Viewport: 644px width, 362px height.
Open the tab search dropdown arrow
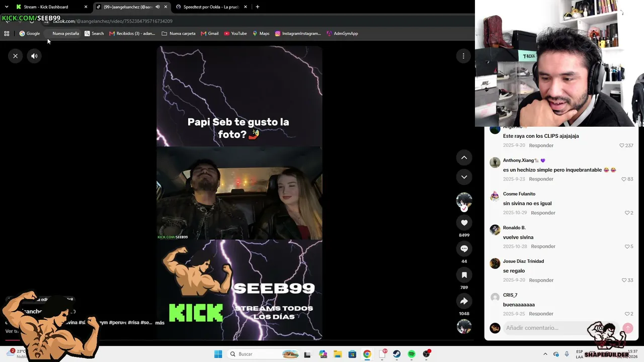[x=7, y=7]
